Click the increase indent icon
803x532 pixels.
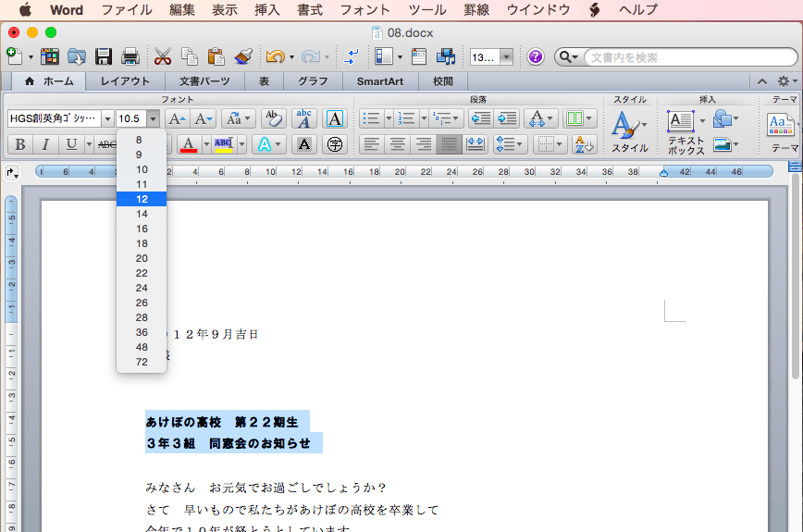point(507,118)
